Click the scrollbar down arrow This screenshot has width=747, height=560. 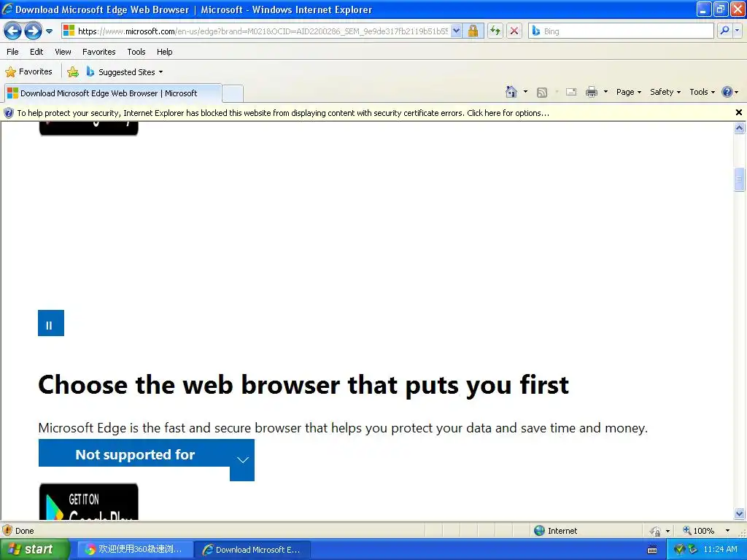click(x=740, y=514)
